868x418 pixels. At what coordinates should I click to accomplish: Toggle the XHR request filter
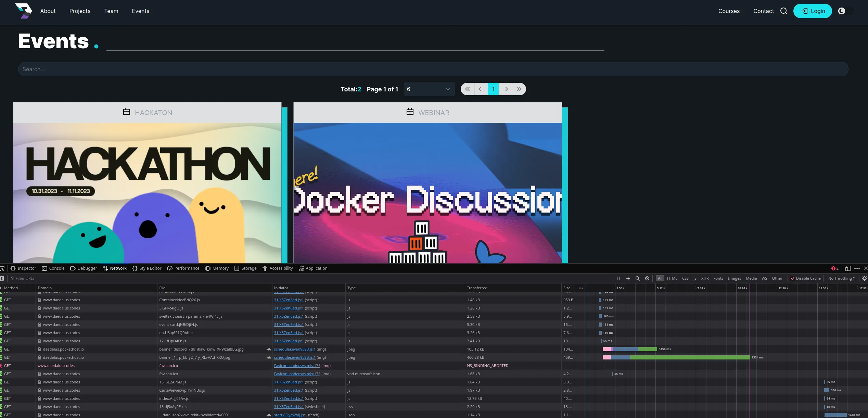pos(705,278)
